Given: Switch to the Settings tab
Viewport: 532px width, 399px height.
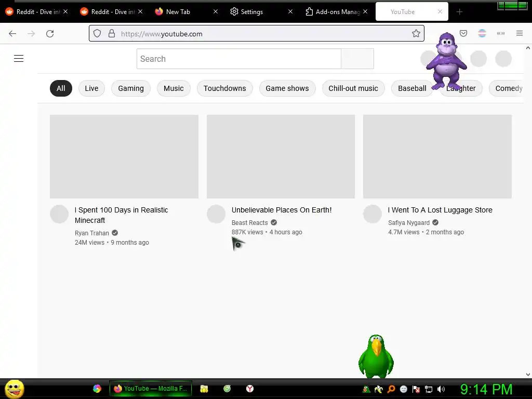Looking at the screenshot, I should pyautogui.click(x=261, y=12).
